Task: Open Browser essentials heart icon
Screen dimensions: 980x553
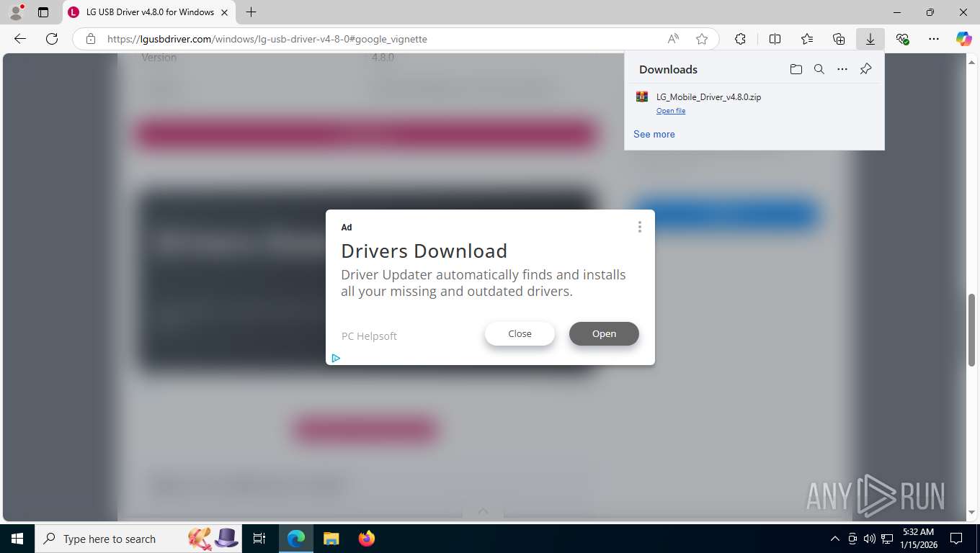Action: pyautogui.click(x=902, y=39)
